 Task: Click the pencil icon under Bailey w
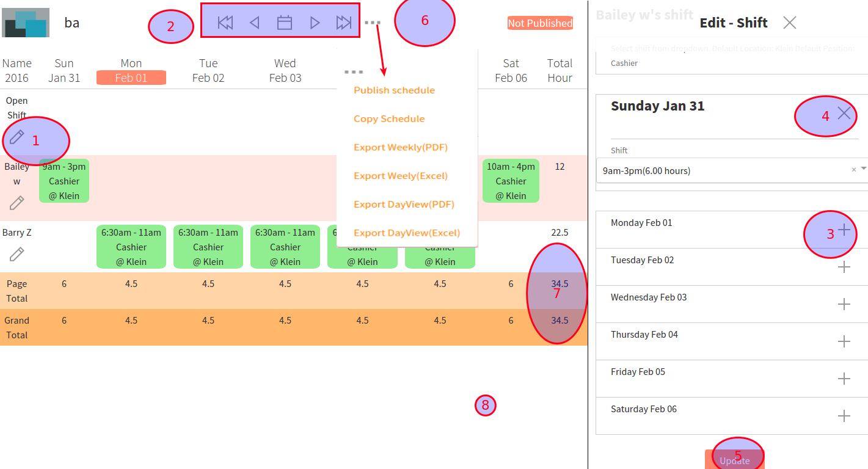point(16,203)
